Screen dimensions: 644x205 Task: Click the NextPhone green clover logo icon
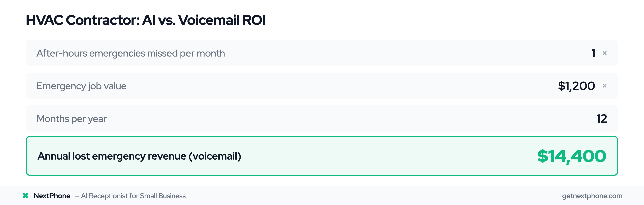pyautogui.click(x=26, y=196)
